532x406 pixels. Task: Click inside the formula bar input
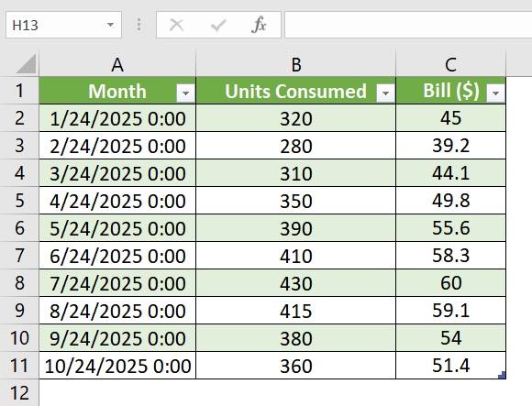(408, 25)
